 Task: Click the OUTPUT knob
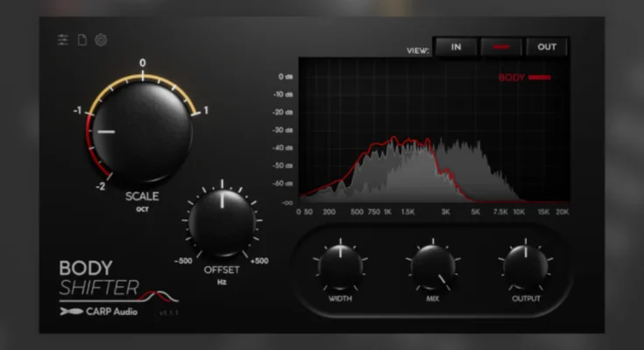point(526,266)
